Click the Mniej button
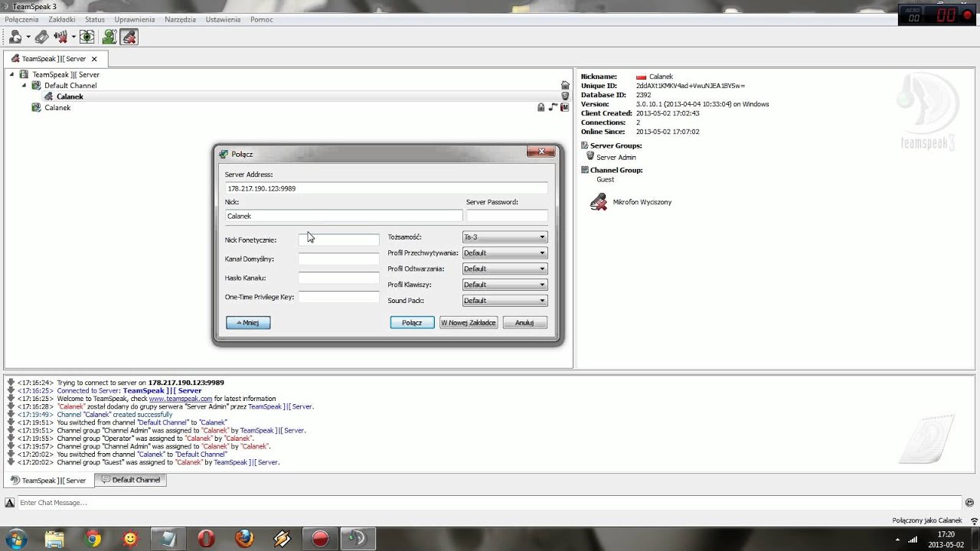The height and width of the screenshot is (551, 980). pyautogui.click(x=248, y=323)
